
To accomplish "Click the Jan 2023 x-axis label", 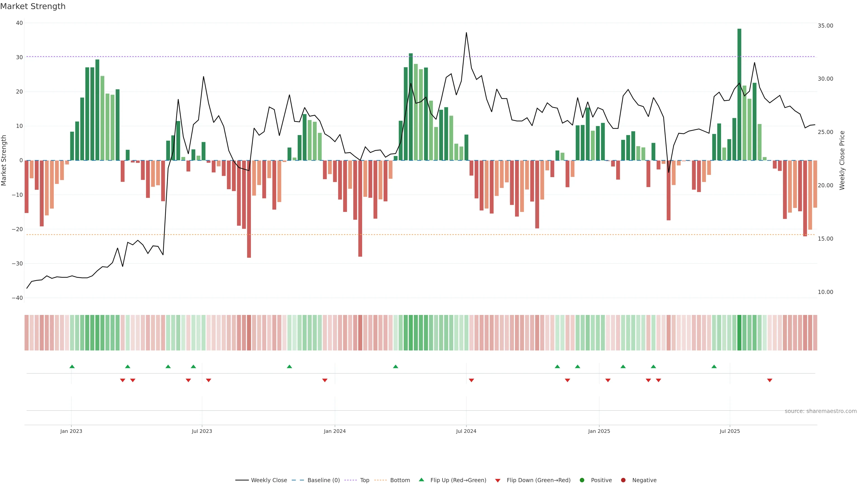I will tap(71, 431).
